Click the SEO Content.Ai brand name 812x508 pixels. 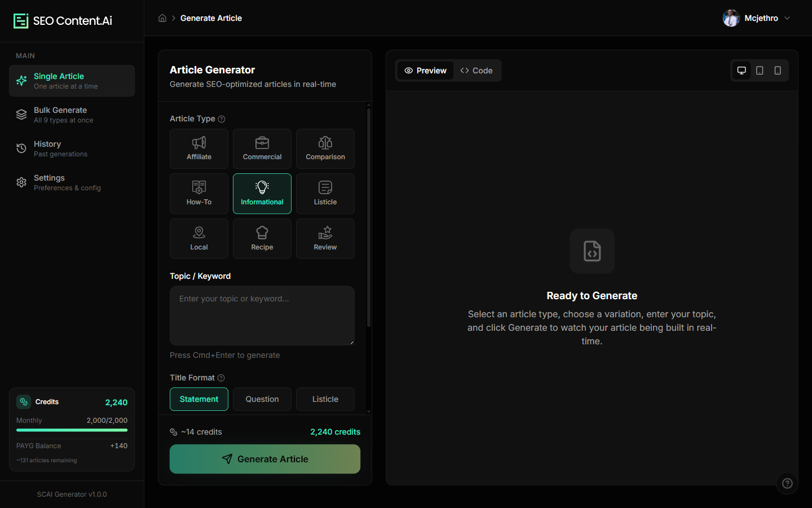point(73,21)
